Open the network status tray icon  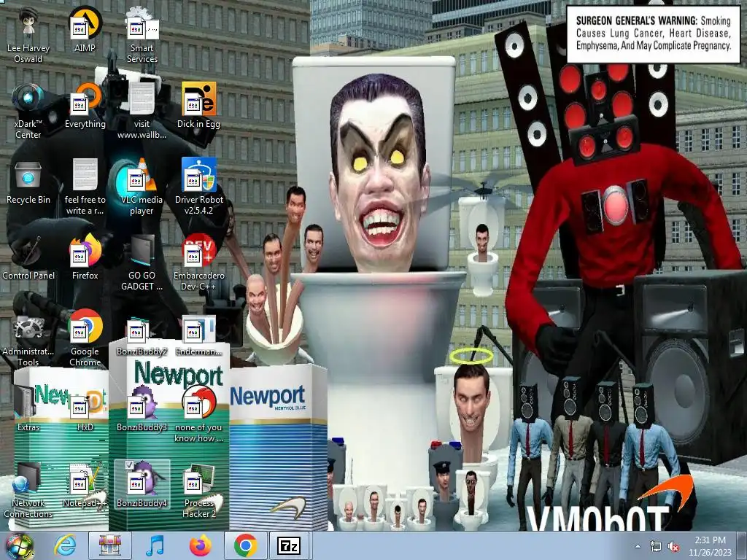tap(656, 546)
